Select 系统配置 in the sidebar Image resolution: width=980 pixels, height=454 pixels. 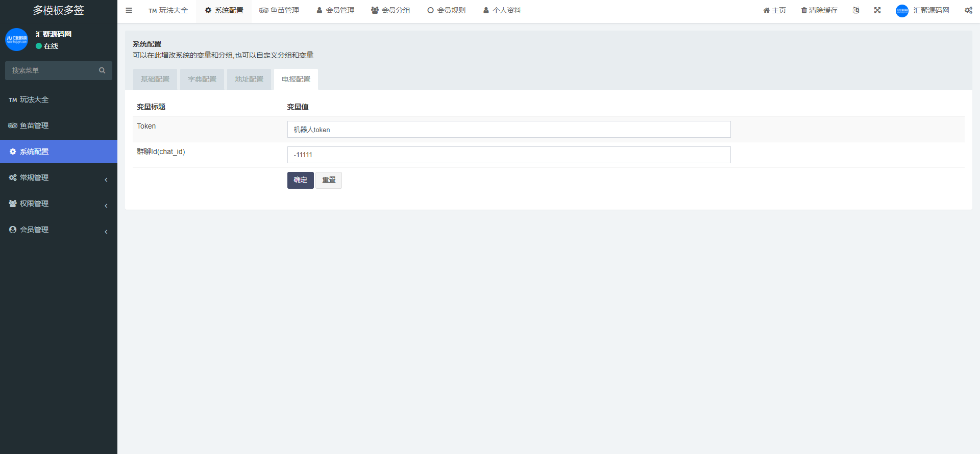[x=59, y=152]
